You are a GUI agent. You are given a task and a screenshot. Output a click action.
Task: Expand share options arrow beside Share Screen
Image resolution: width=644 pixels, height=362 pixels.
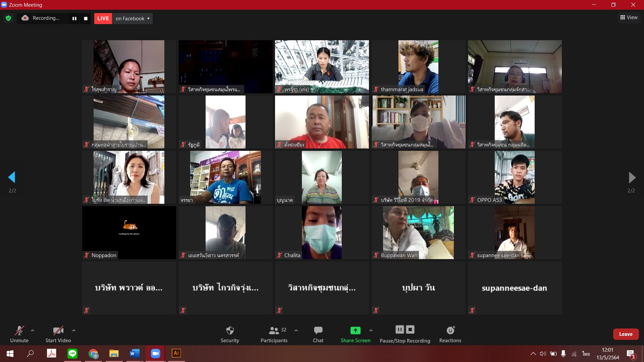pyautogui.click(x=371, y=330)
